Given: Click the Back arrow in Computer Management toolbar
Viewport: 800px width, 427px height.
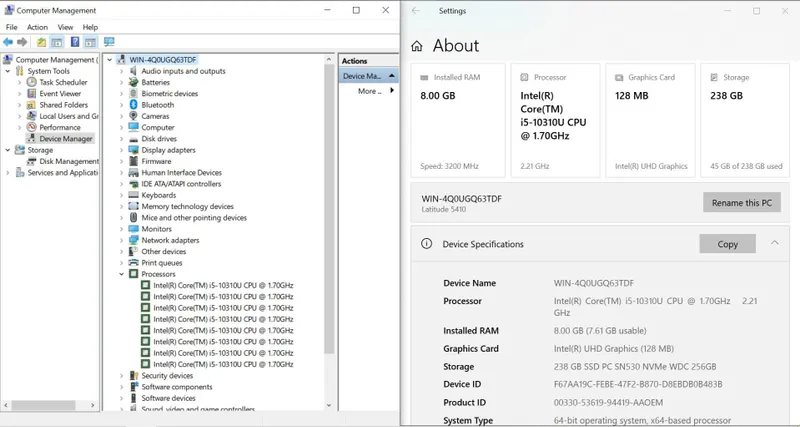Looking at the screenshot, I should [x=8, y=42].
